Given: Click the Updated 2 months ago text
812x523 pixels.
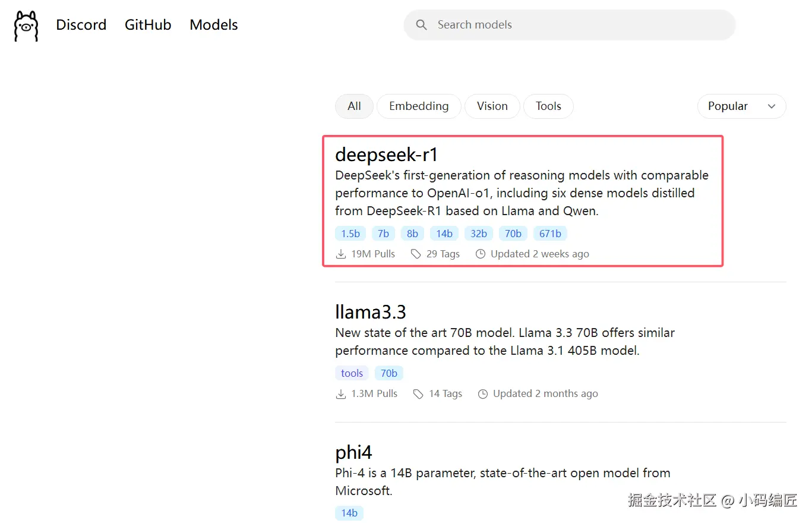Looking at the screenshot, I should (545, 394).
